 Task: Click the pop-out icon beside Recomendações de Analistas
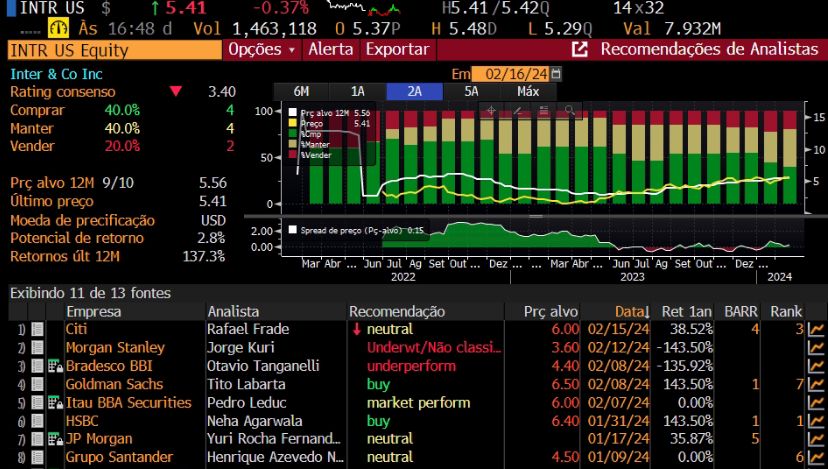pos(580,49)
